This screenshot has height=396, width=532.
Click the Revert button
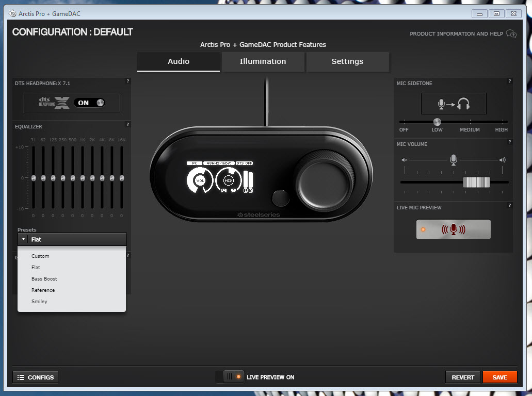463,377
